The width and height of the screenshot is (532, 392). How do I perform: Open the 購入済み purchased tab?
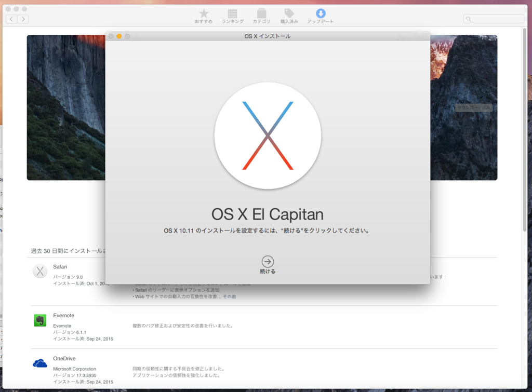pyautogui.click(x=289, y=16)
